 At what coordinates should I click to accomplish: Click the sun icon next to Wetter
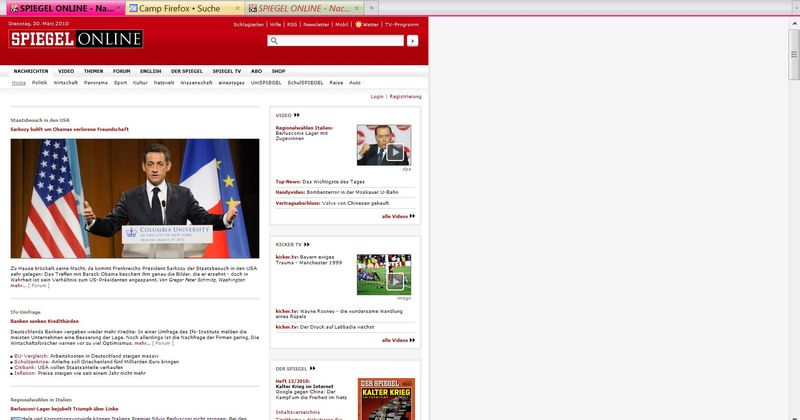359,22
